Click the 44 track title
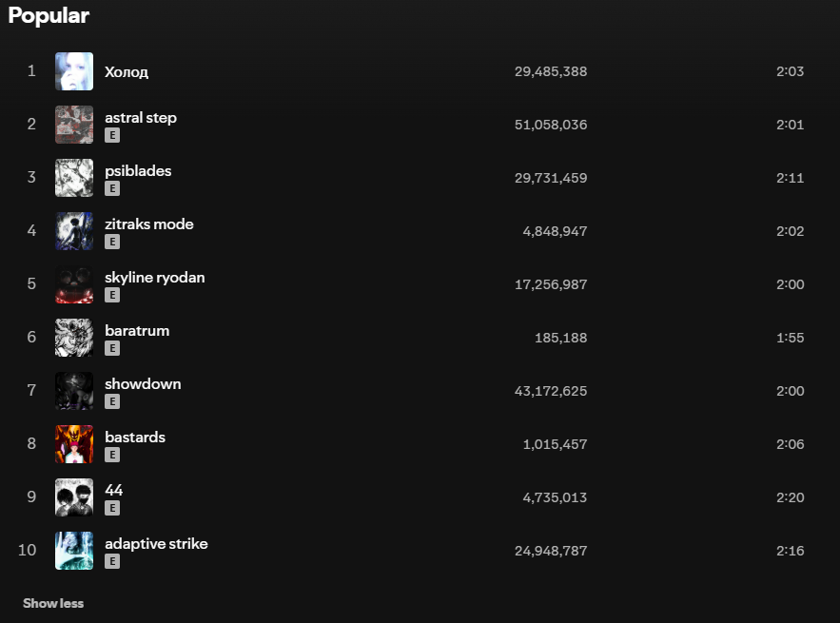 click(113, 490)
